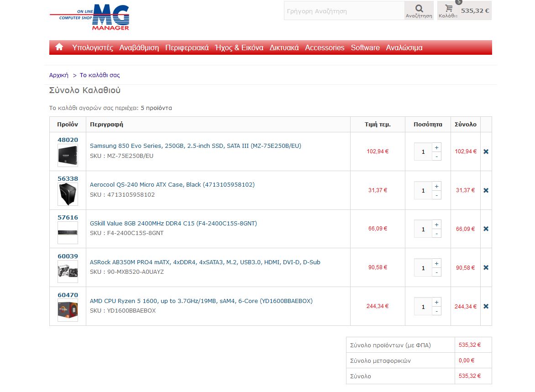This screenshot has width=535, height=392.
Task: Click the search magnifier icon
Action: 419,8
